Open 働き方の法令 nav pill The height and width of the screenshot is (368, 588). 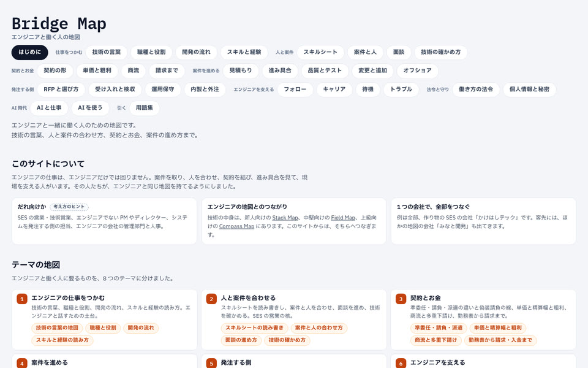coord(476,90)
